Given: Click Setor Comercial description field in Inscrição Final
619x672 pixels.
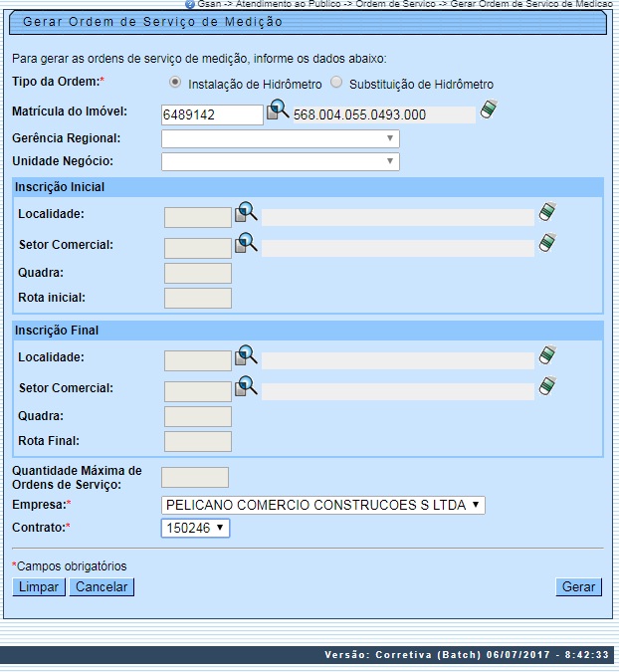Looking at the screenshot, I should 398,391.
